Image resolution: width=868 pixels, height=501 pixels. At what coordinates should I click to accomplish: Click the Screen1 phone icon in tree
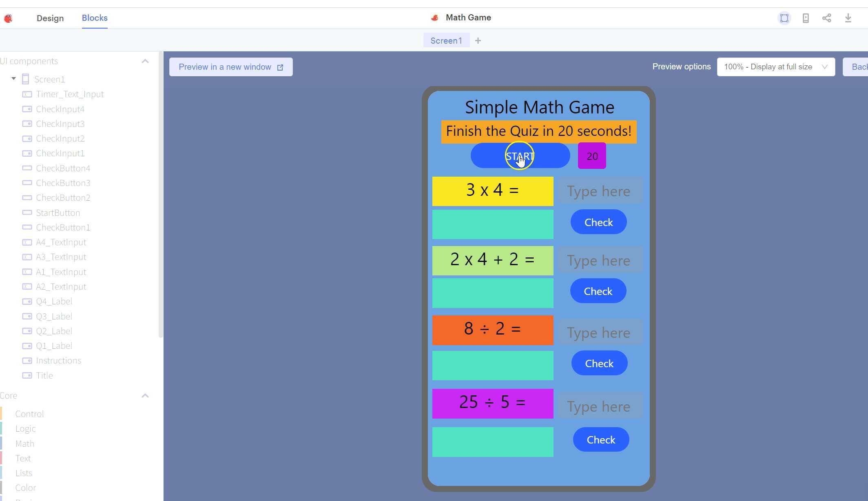(x=25, y=79)
